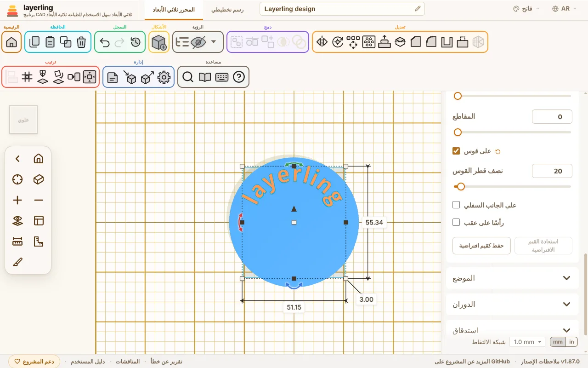The height and width of the screenshot is (368, 588).
Task: Open the keyboard shortcuts icon
Action: coord(222,77)
